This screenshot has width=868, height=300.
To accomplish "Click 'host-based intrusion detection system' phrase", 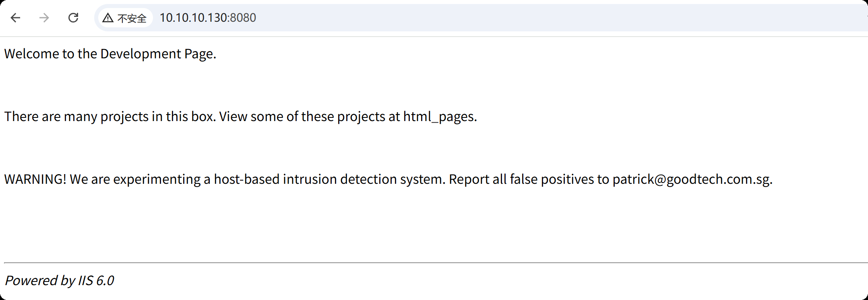I will [x=329, y=179].
